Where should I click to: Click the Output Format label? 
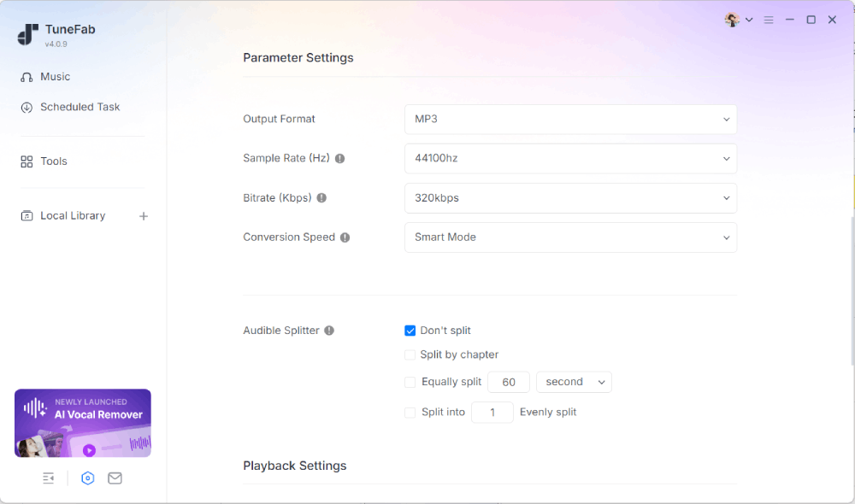point(280,120)
